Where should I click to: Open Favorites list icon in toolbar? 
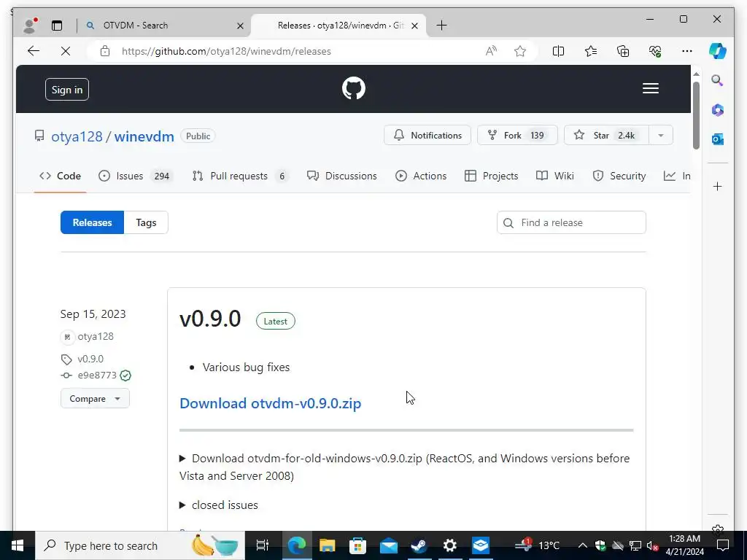[x=591, y=51]
